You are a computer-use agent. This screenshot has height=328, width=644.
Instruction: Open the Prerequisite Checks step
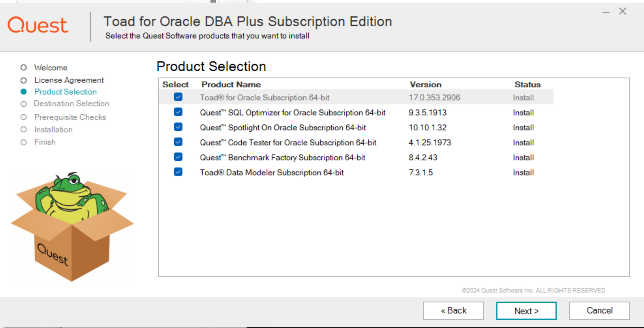70,117
